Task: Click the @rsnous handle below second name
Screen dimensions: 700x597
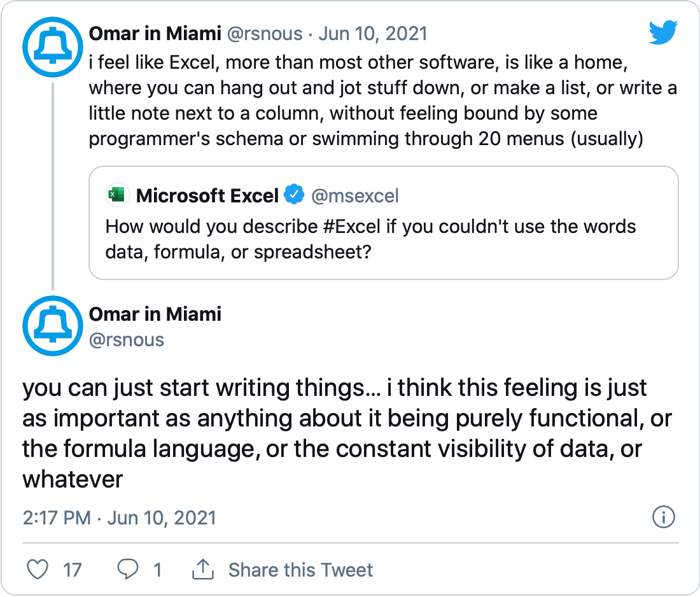Action: [x=127, y=340]
